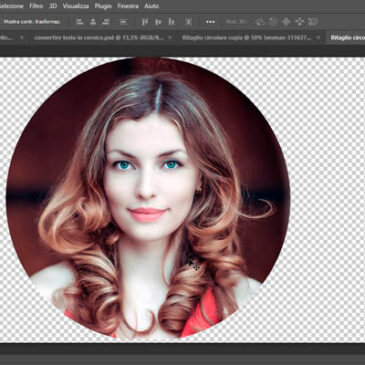Viewport: 365px width, 365px height.
Task: Click the circular portrait on canvas
Action: click(148, 199)
